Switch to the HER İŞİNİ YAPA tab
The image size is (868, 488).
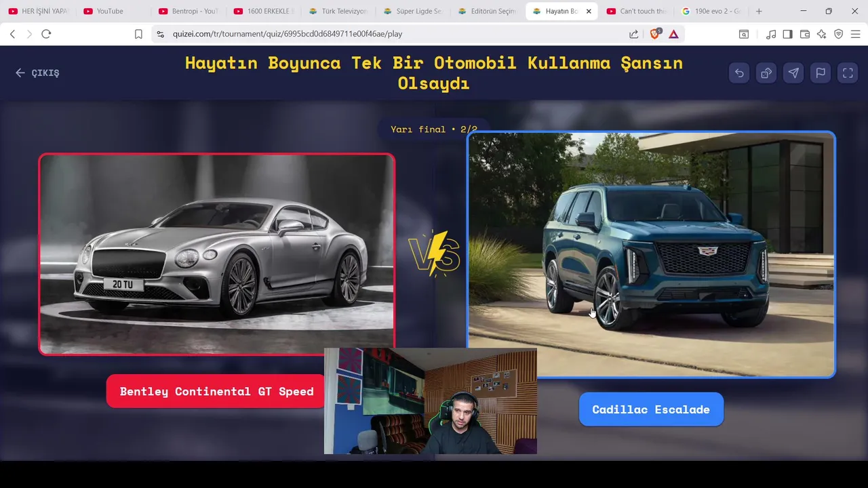tap(39, 11)
